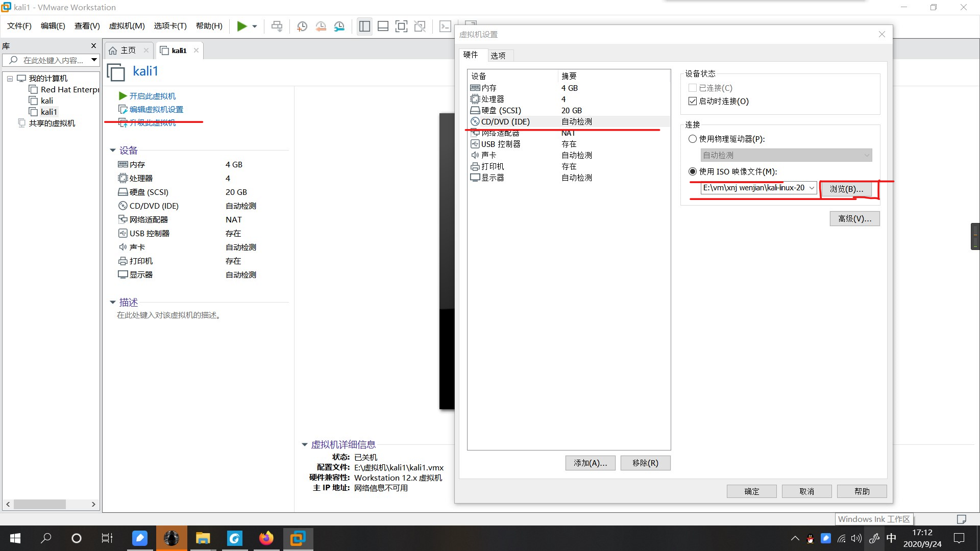Screen dimensions: 980x551
Task: Select 内存 in settings device list
Action: tap(569, 88)
